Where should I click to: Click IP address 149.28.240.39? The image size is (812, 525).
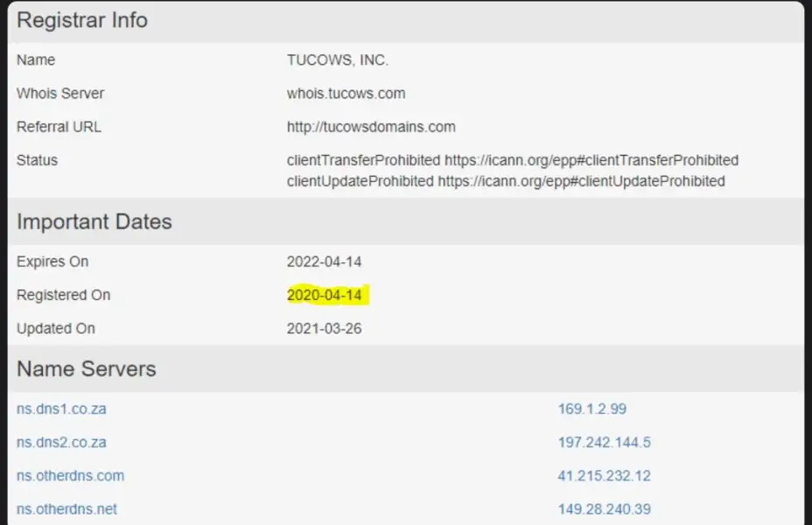coord(604,509)
